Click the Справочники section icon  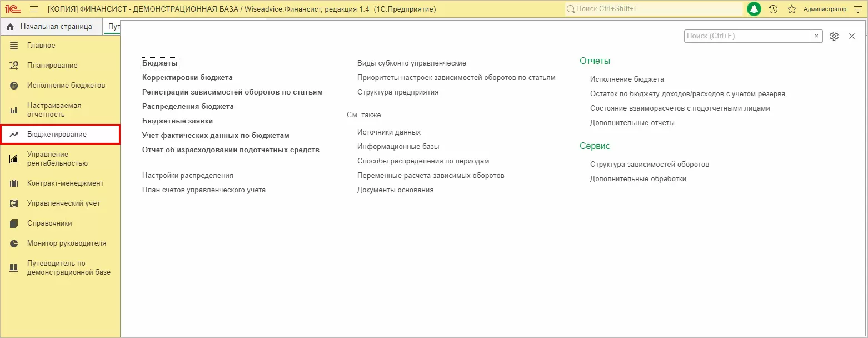tap(14, 223)
